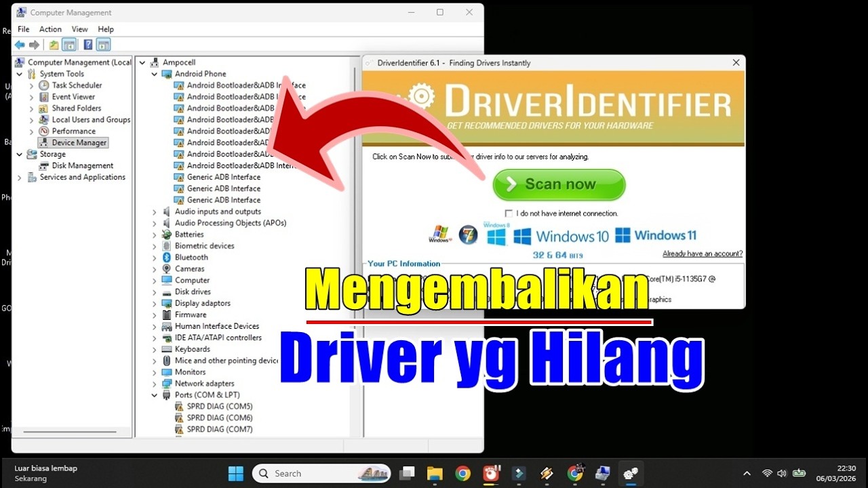Collapse the Ampocell computer node
The image size is (868, 488).
click(x=142, y=62)
